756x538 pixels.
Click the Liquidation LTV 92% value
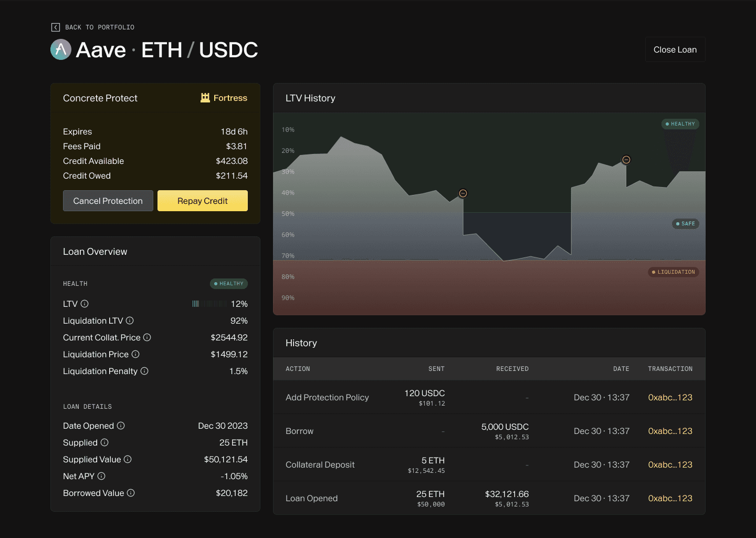click(x=239, y=320)
